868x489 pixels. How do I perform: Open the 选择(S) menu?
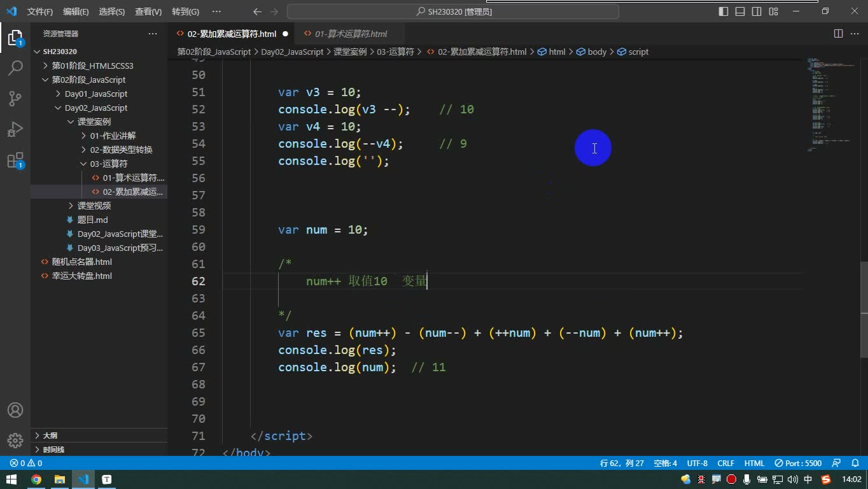(112, 11)
